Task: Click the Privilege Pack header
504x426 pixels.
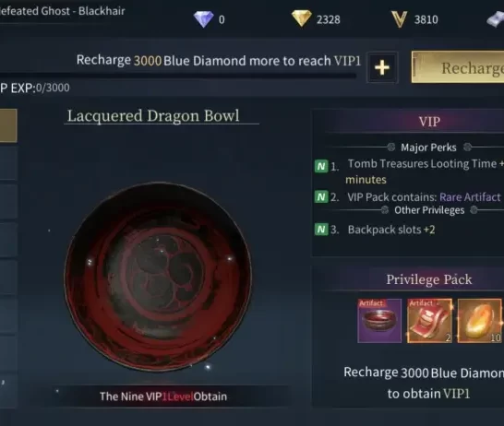Action: (x=429, y=279)
